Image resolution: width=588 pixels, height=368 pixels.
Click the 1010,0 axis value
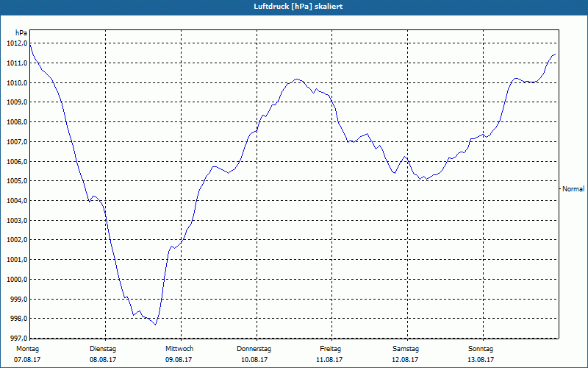click(x=17, y=82)
